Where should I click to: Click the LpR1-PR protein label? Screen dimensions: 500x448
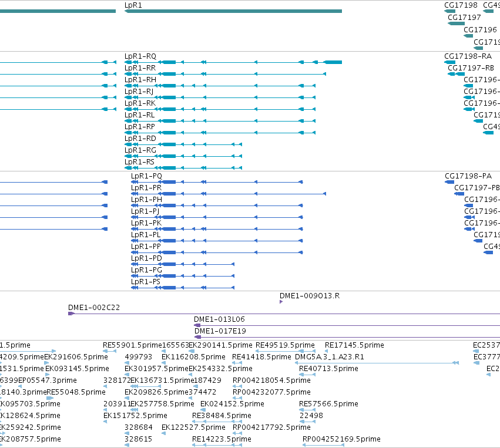click(x=146, y=188)
